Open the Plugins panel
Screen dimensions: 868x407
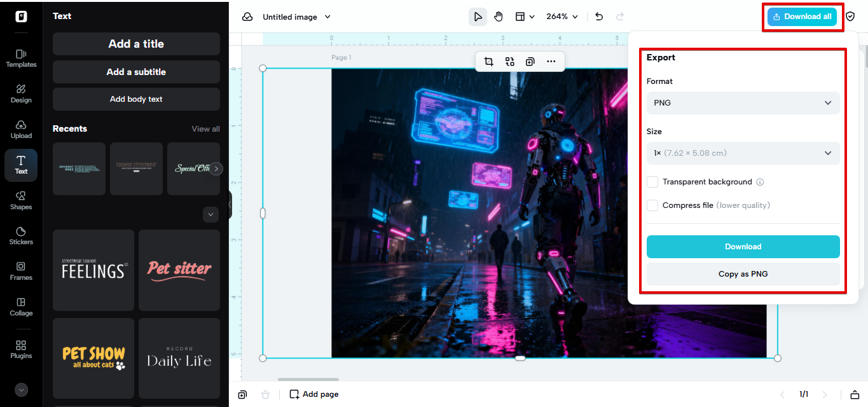tap(21, 348)
